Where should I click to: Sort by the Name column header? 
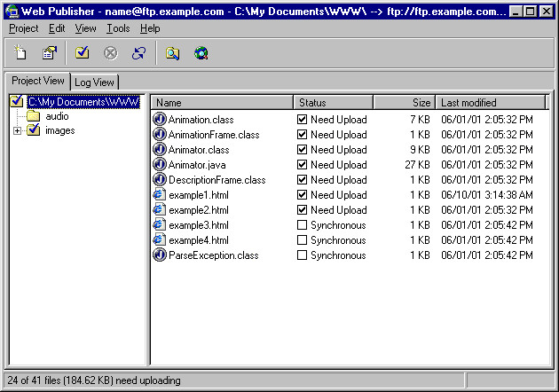222,103
